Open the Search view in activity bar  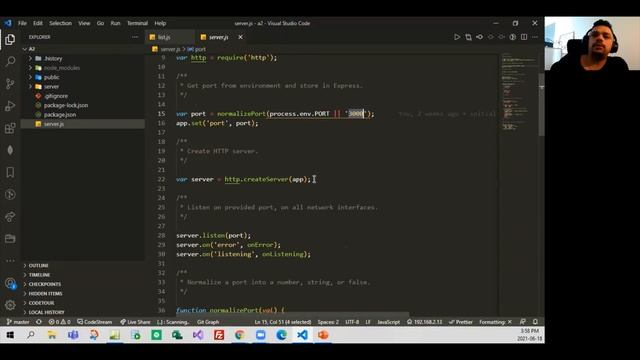pyautogui.click(x=10, y=62)
